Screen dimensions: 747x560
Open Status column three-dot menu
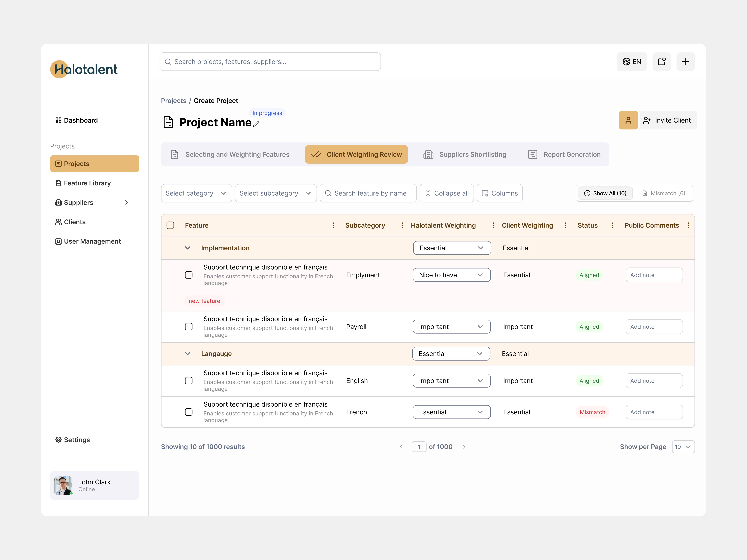point(612,225)
